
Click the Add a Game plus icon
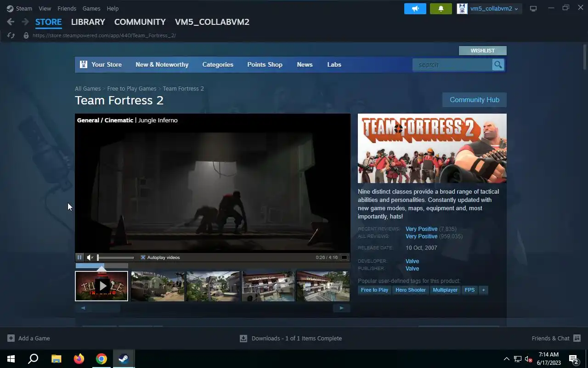click(11, 338)
